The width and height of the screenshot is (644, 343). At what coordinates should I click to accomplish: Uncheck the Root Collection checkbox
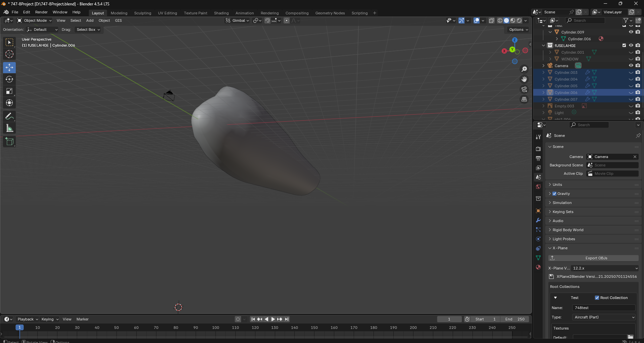coord(597,298)
